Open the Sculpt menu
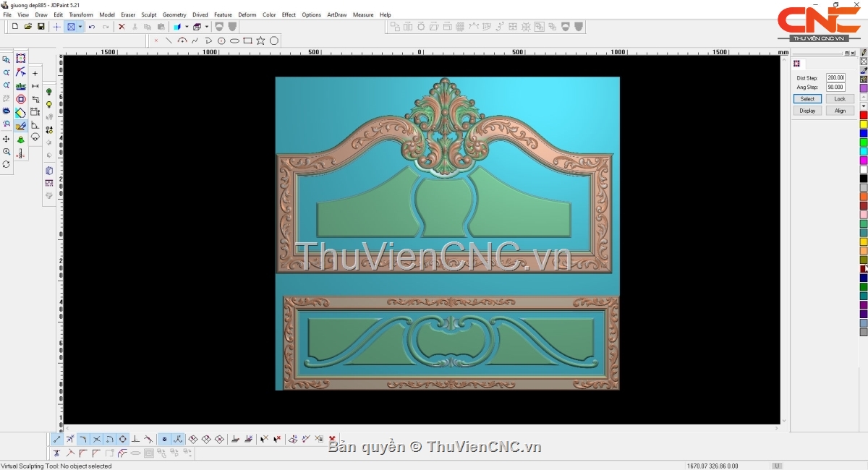The width and height of the screenshot is (868, 470). (148, 14)
